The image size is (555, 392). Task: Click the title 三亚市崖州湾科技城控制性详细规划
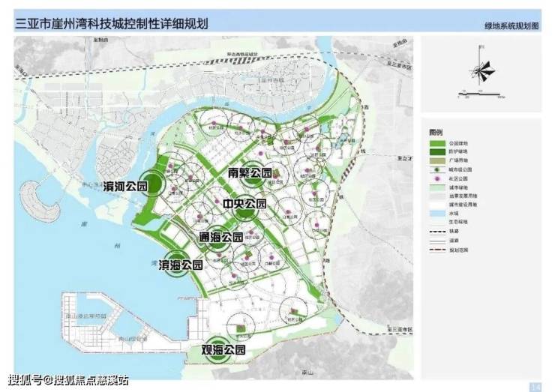112,23
